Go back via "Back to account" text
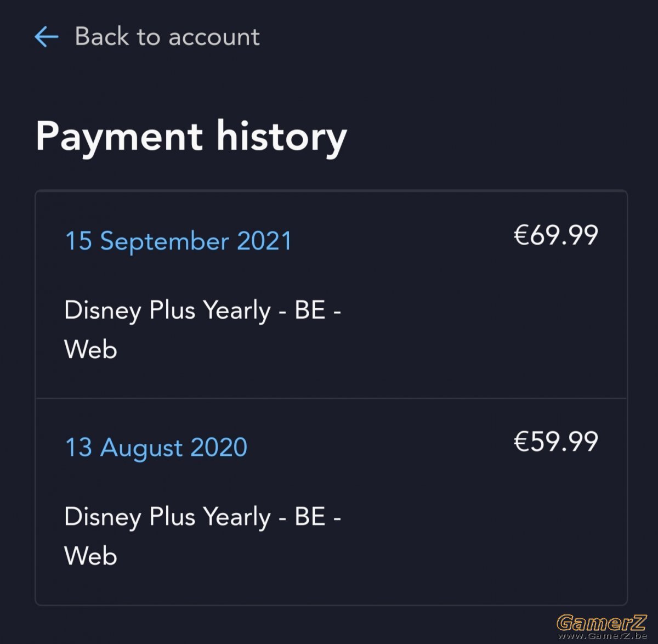The height and width of the screenshot is (644, 658). tap(167, 37)
